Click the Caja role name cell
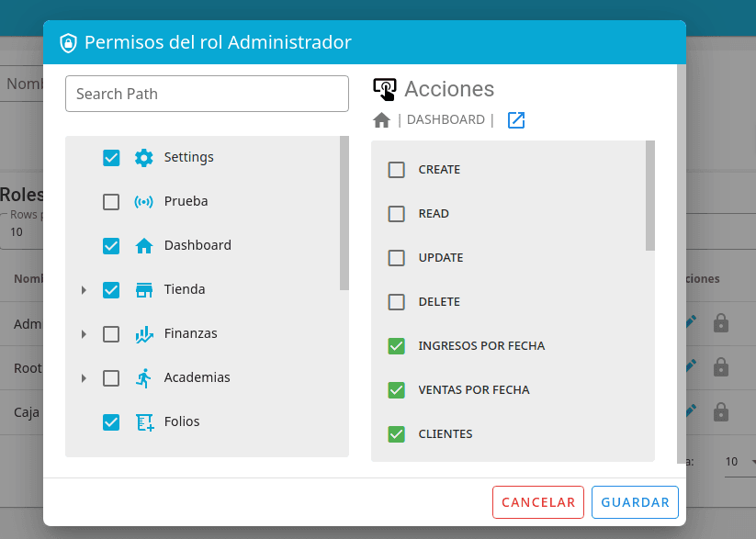Viewport: 756px width, 539px height. pos(27,412)
